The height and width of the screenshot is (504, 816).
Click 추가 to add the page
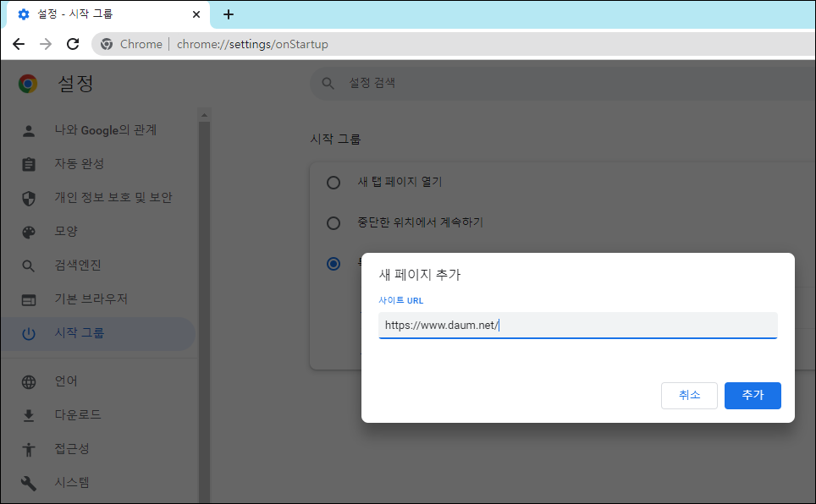tap(753, 395)
